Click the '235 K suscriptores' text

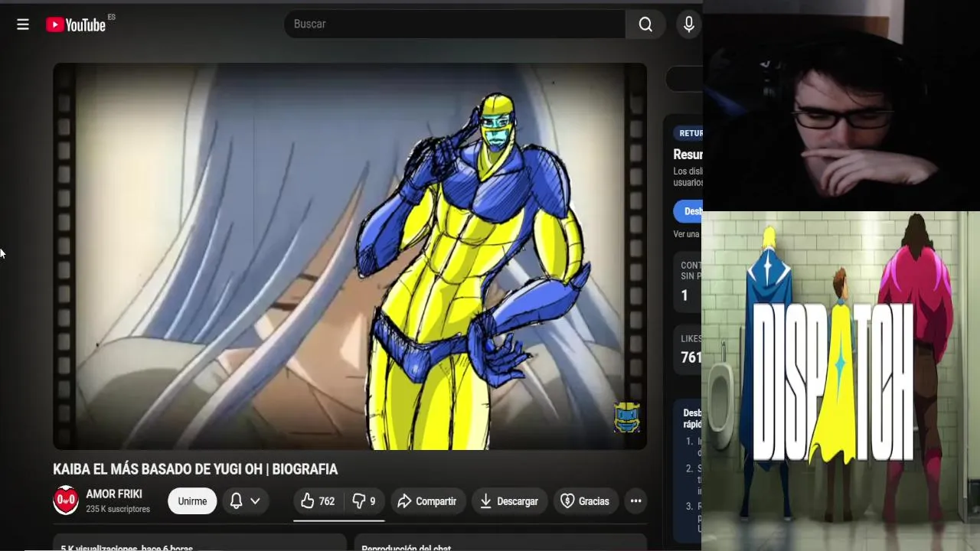118,509
